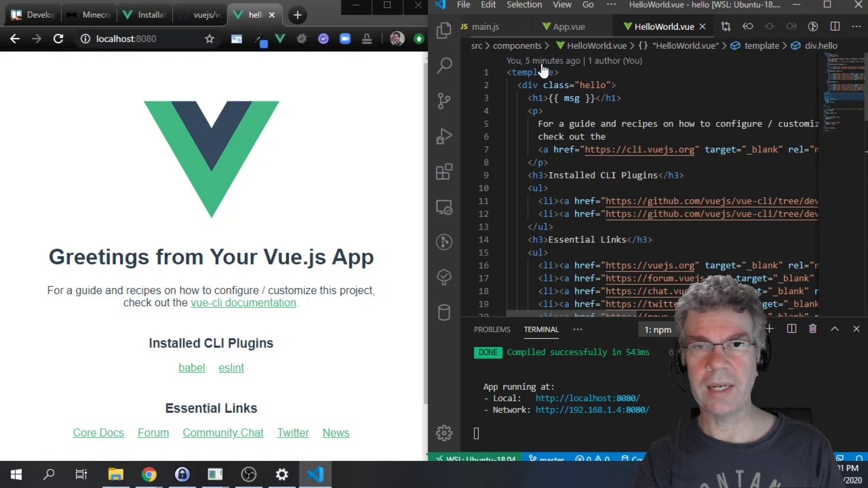The image size is (868, 488).
Task: Open the database view icon in activity bar
Action: 444,312
